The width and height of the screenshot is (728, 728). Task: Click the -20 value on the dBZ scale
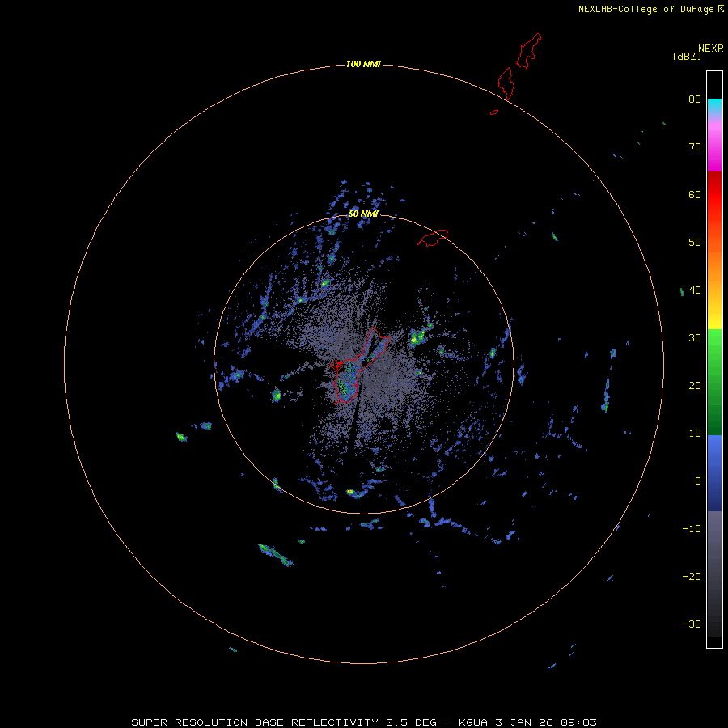[692, 577]
